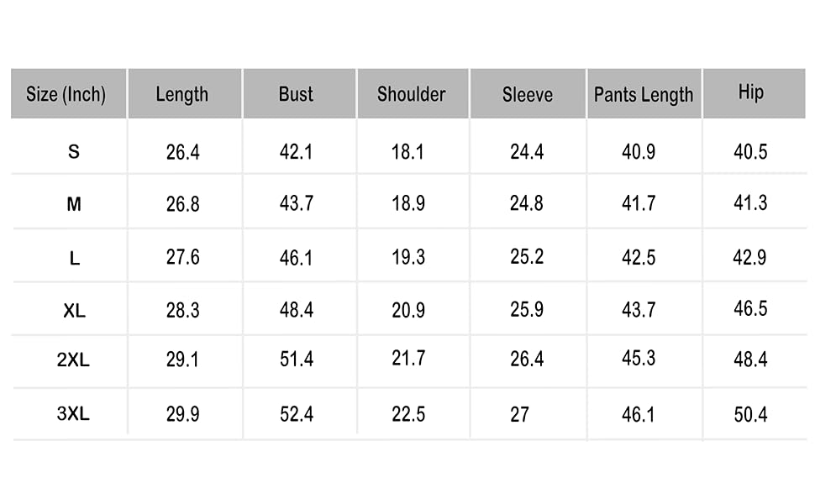Select the 3XL size row label
Image resolution: width=815 pixels, height=504 pixels.
pyautogui.click(x=73, y=413)
